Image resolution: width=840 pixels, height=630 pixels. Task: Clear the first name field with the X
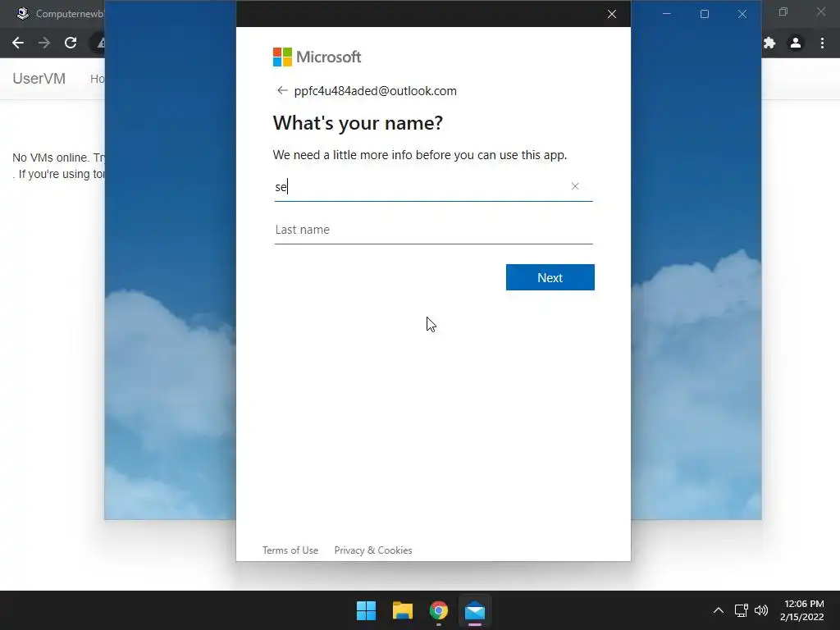coord(575,186)
